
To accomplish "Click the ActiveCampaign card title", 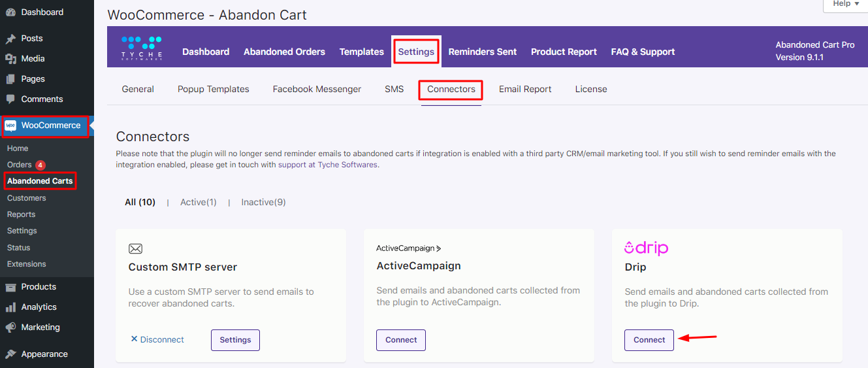I will tap(419, 266).
